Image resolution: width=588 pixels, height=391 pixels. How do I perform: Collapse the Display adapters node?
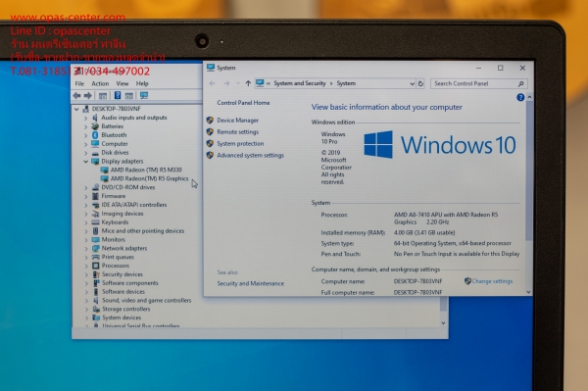tap(85, 162)
